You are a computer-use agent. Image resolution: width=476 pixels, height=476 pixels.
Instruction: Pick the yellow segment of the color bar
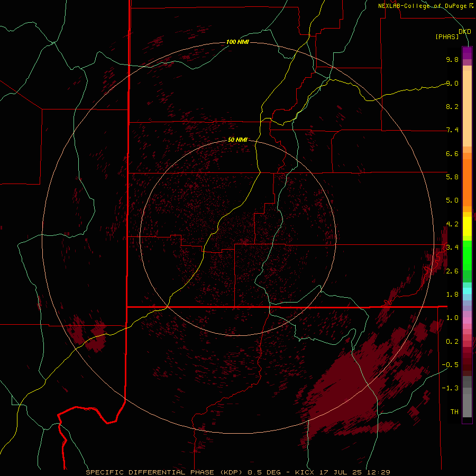[x=467, y=226]
